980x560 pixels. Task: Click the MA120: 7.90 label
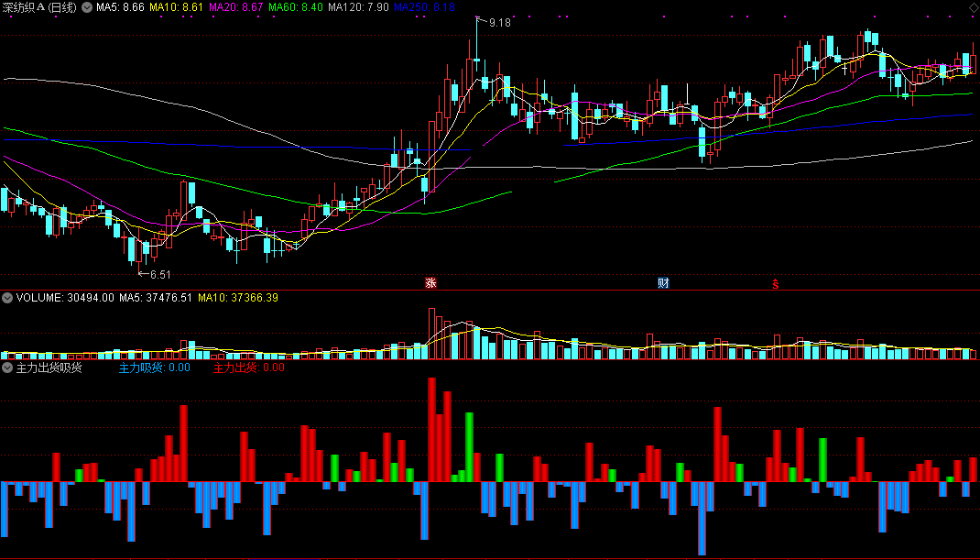[358, 7]
